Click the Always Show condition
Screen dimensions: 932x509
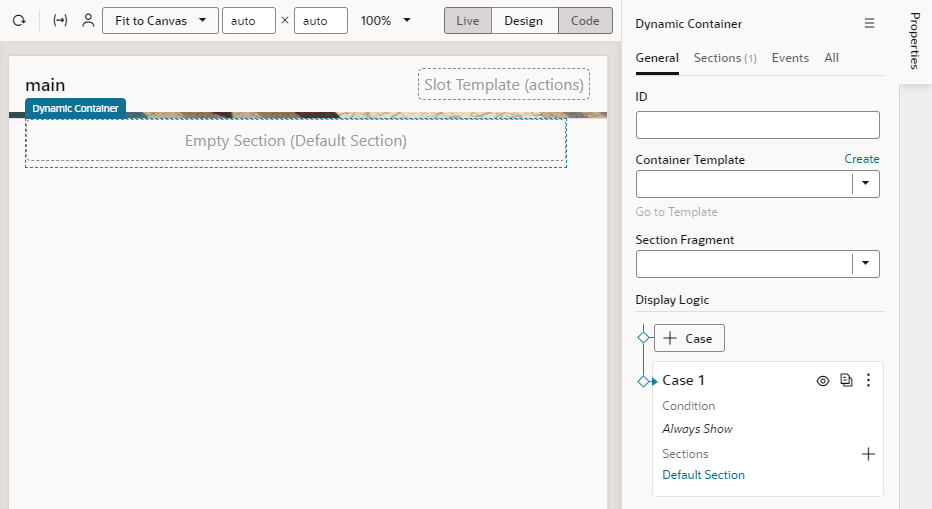[x=697, y=429]
